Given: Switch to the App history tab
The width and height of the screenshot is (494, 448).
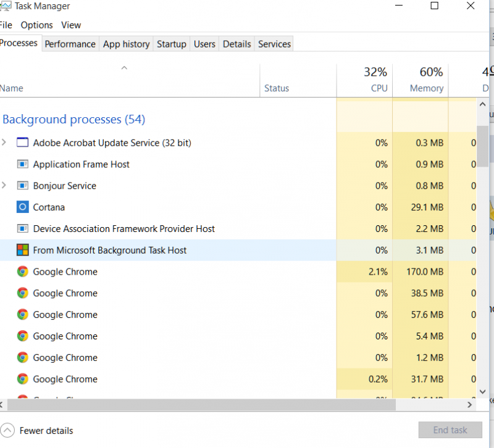Looking at the screenshot, I should [x=126, y=44].
